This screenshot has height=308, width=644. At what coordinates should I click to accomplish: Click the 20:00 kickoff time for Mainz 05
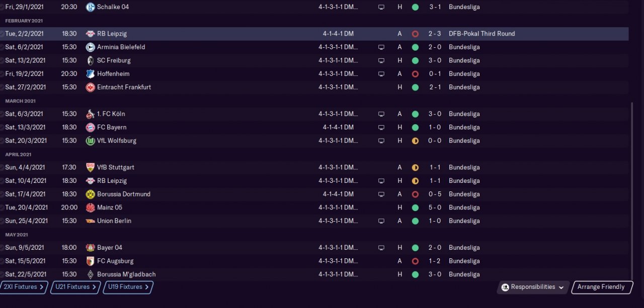(69, 208)
